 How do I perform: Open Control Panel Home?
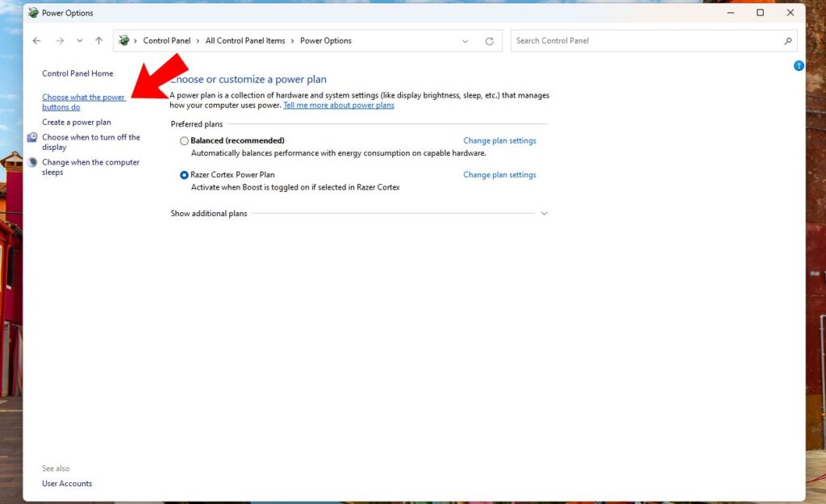pyautogui.click(x=77, y=73)
